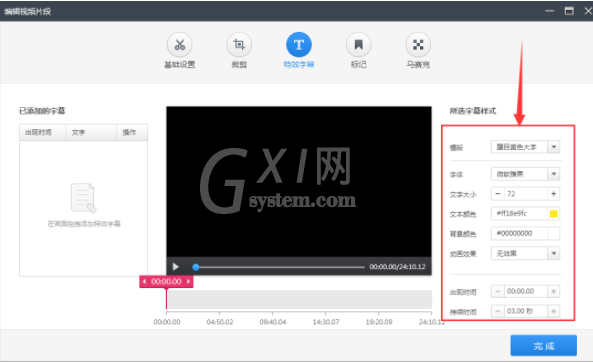The image size is (593, 363).
Task: Select the pink 00:00.00 timeline marker
Action: (x=166, y=282)
